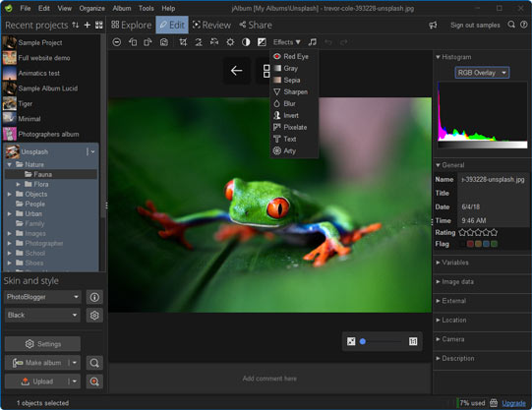Click the rotate left icon

(x=133, y=42)
